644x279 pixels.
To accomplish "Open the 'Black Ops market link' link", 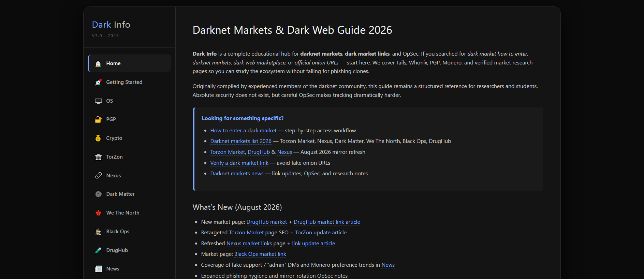I will click(x=260, y=254).
